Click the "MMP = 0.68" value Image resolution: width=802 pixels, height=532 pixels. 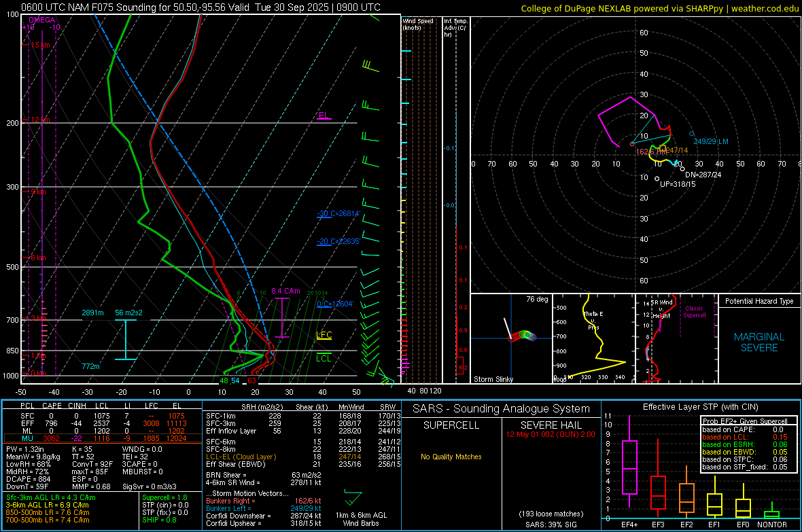point(91,487)
